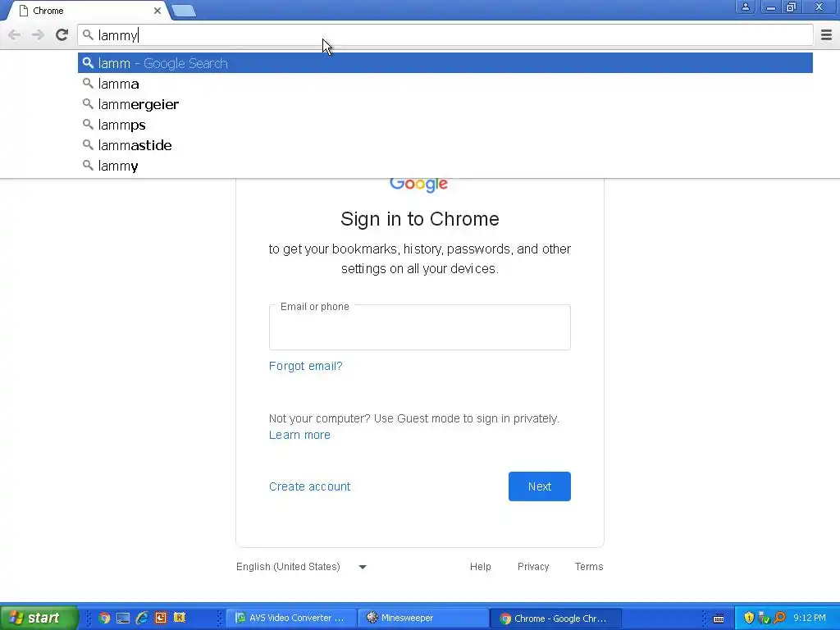Click the safely remove hardware tray icon
This screenshot has height=630, width=840.
point(765,618)
